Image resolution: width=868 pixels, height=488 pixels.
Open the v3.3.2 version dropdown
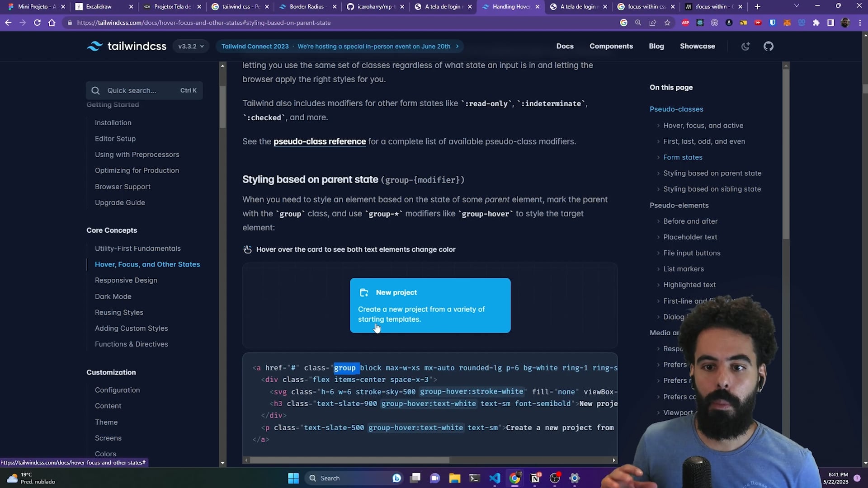click(x=191, y=46)
